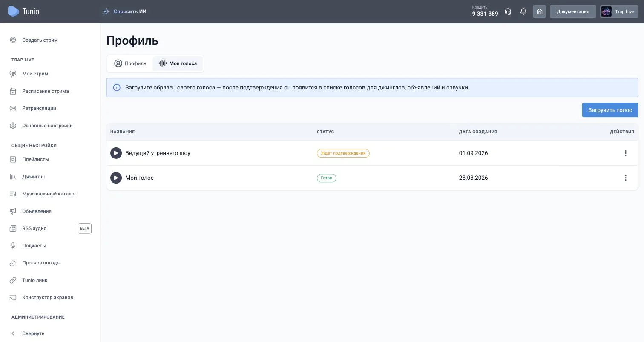Switch to the Профиль tab
This screenshot has width=644, height=342.
(130, 63)
